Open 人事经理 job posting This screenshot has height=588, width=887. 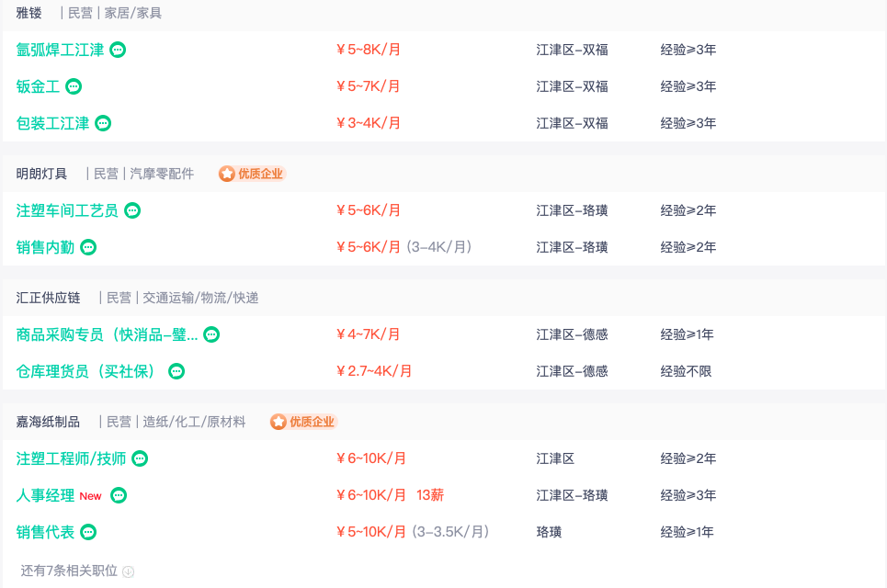pyautogui.click(x=45, y=495)
